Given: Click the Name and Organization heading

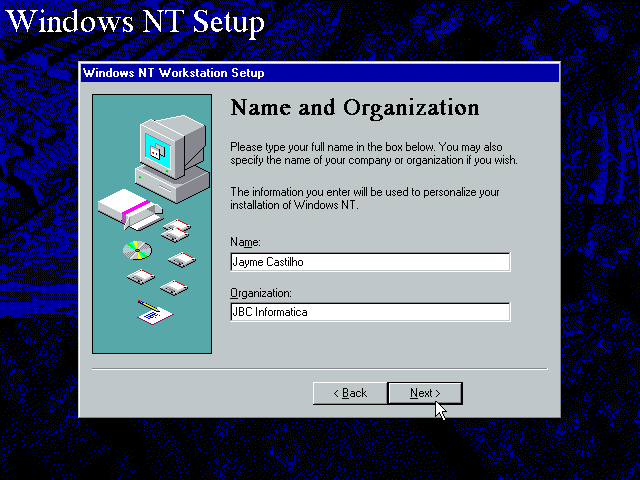Looking at the screenshot, I should (x=354, y=108).
